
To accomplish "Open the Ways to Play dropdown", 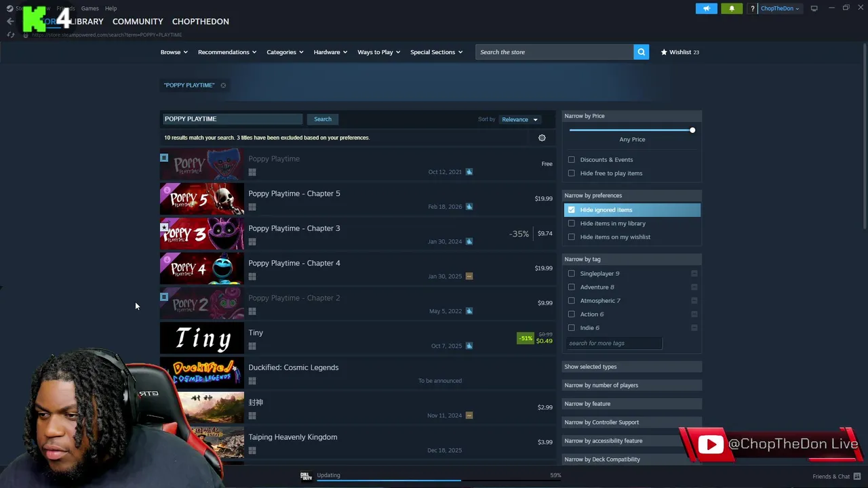I will (x=378, y=52).
